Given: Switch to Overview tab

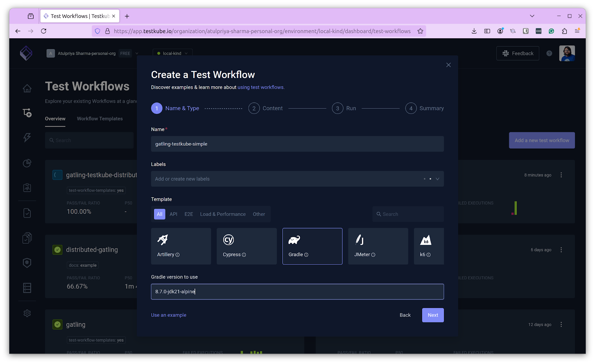Looking at the screenshot, I should point(55,119).
